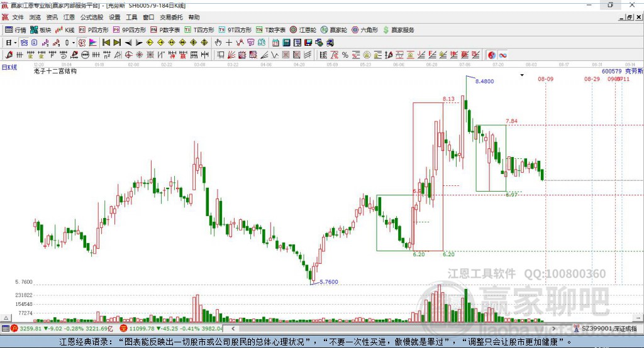The width and height of the screenshot is (644, 348).
Task: Open the 江恩 menu
Action: tap(69, 17)
